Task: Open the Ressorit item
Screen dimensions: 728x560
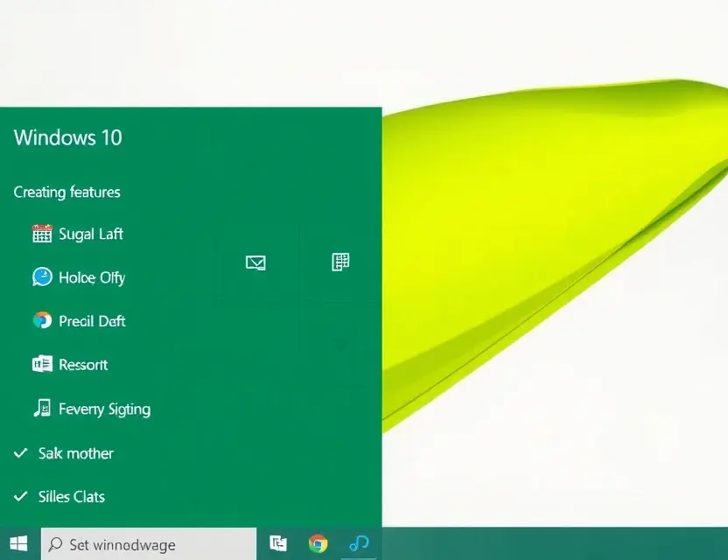Action: point(83,365)
